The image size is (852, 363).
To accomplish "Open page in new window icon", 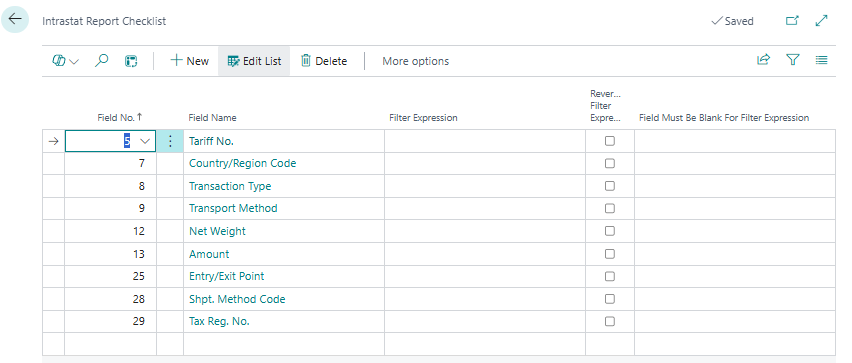I will (793, 21).
